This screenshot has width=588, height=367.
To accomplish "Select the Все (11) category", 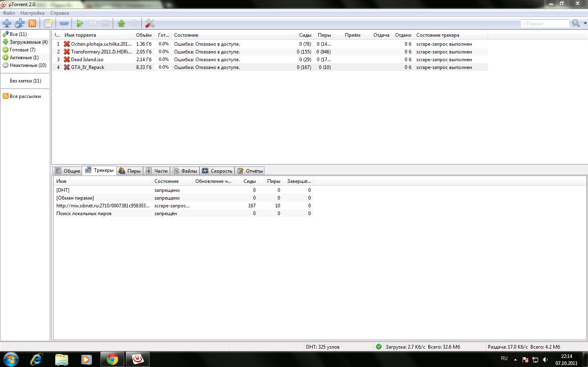I will pos(18,34).
